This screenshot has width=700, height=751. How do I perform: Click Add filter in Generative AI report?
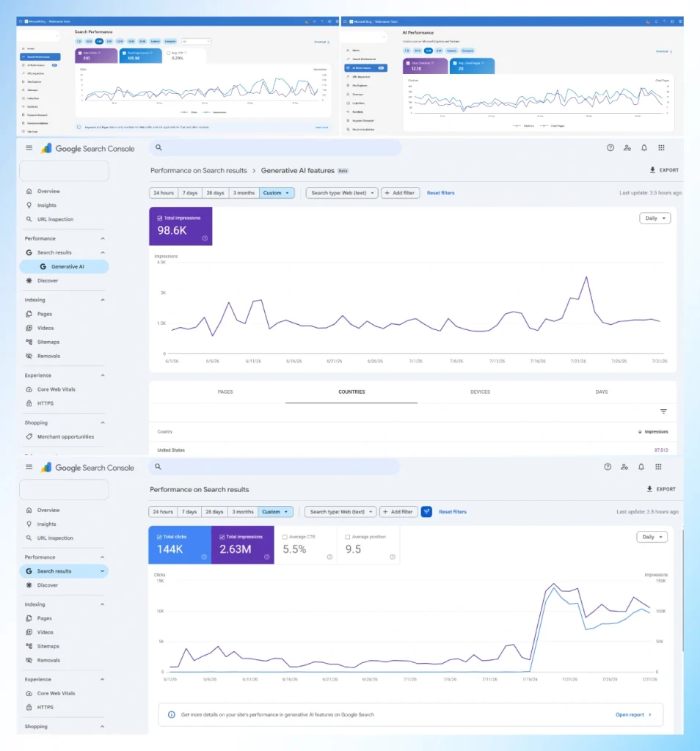click(x=400, y=193)
